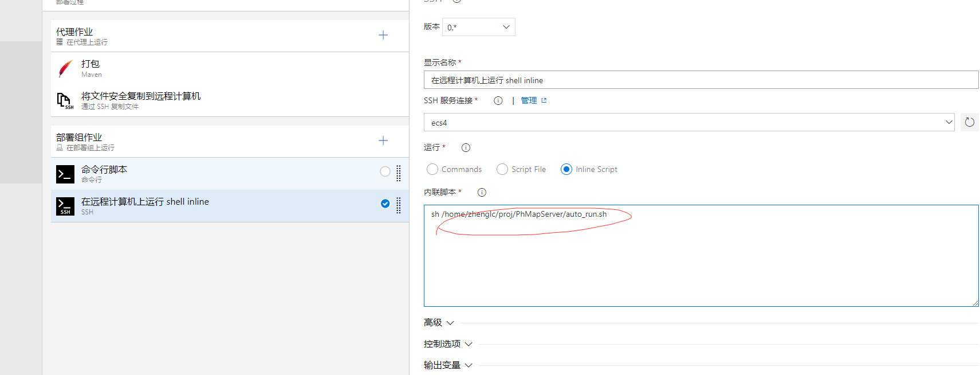Click the info icon beside SSH 服务连接
Image resolution: width=980 pixels, height=375 pixels.
tap(498, 101)
